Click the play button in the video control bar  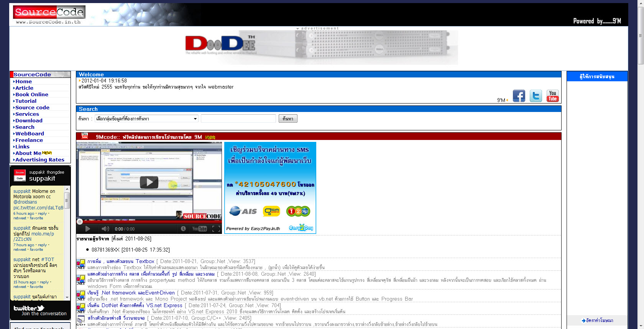click(87, 229)
